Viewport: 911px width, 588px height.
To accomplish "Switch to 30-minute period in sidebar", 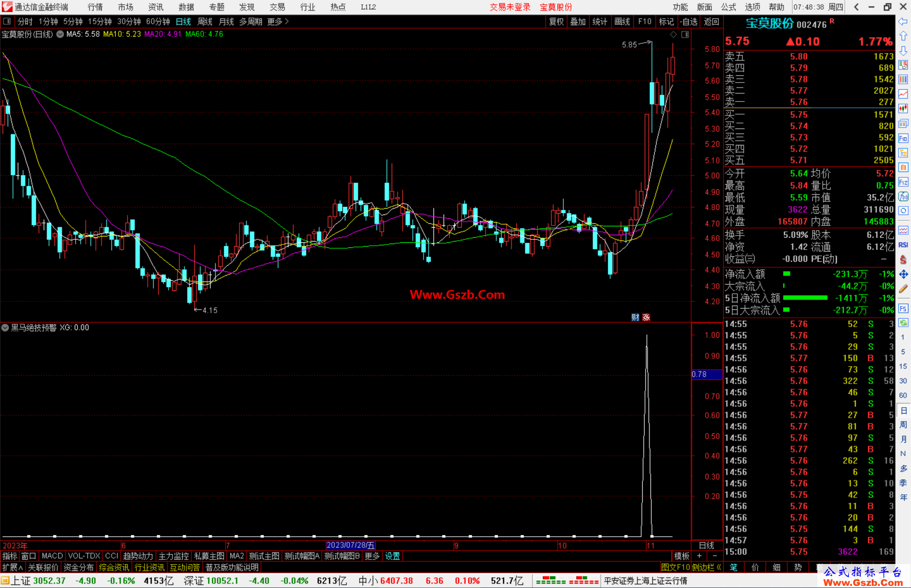I will (903, 381).
